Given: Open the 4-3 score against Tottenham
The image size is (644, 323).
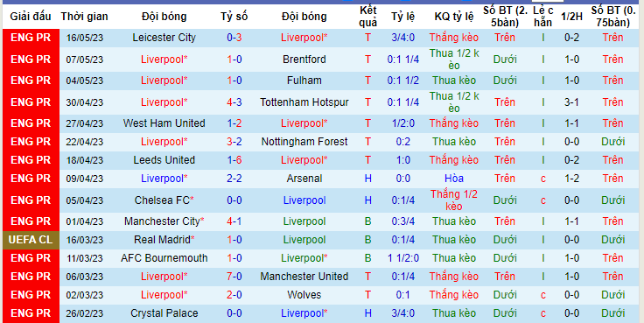Looking at the screenshot, I should [x=234, y=102].
